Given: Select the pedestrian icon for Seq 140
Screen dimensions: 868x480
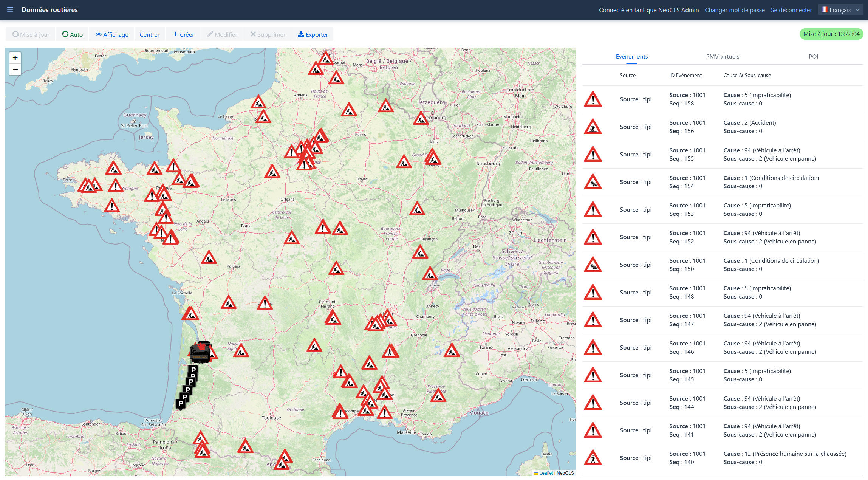Looking at the screenshot, I should click(x=593, y=458).
